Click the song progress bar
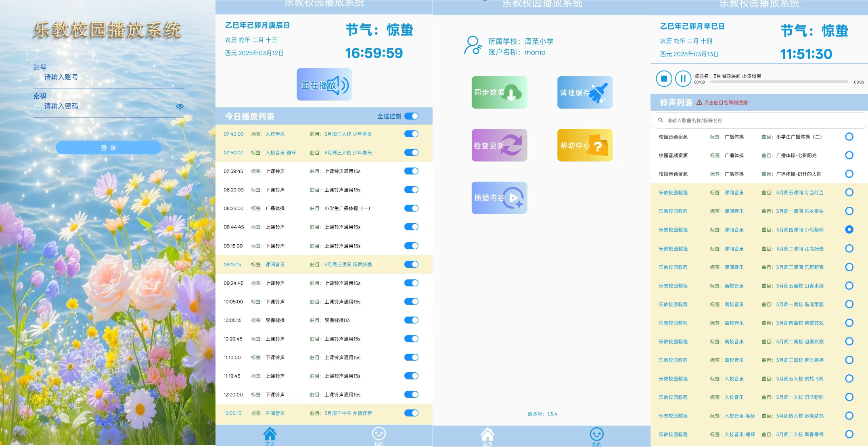This screenshot has height=447, width=868. point(779,82)
